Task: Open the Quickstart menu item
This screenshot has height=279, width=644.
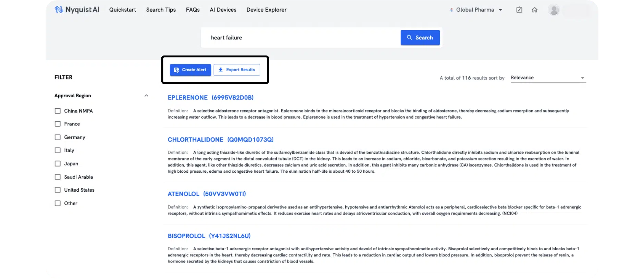Action: 123,10
